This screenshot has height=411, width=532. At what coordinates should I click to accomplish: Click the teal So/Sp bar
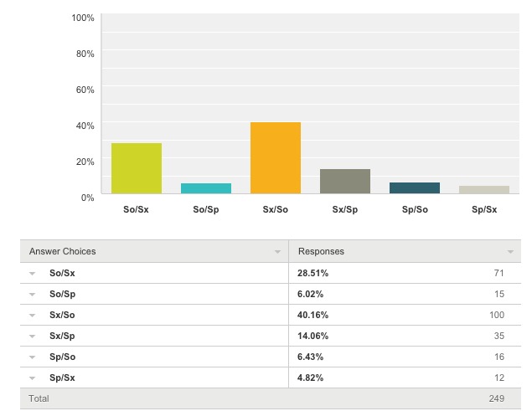(x=206, y=188)
